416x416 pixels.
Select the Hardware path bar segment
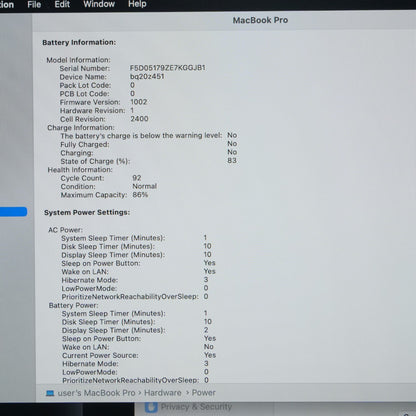pyautogui.click(x=163, y=393)
